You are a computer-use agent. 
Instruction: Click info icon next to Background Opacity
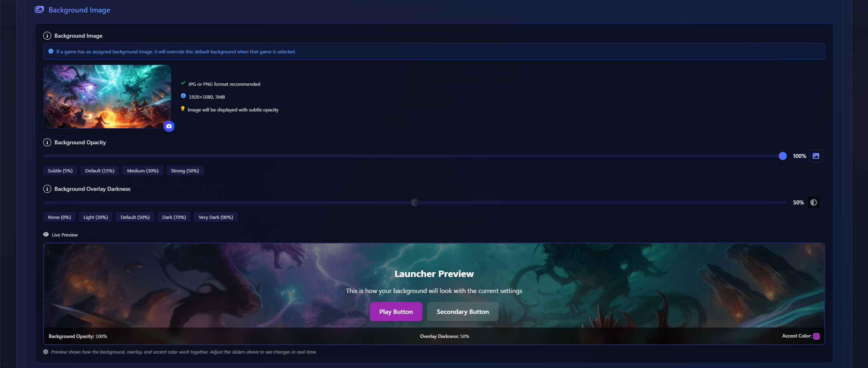pyautogui.click(x=47, y=142)
